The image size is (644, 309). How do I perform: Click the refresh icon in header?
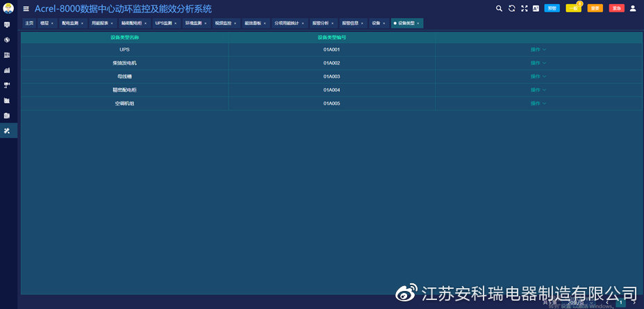512,8
